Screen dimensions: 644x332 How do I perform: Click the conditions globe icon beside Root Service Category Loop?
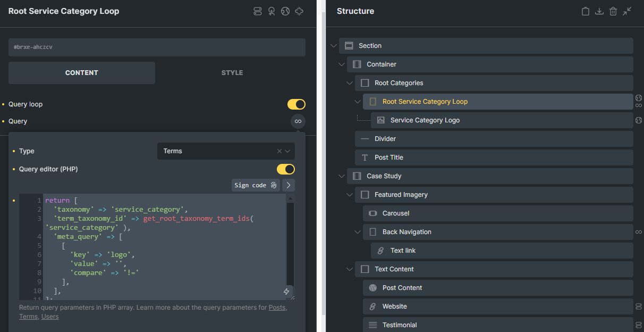pos(639,98)
